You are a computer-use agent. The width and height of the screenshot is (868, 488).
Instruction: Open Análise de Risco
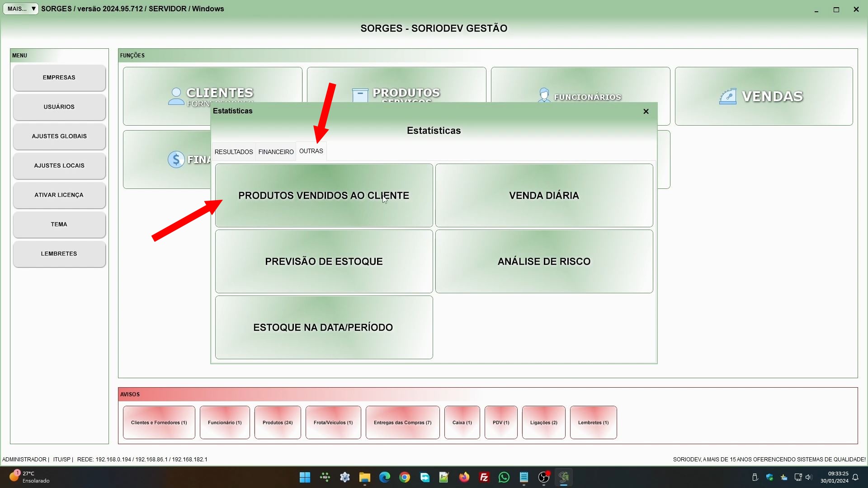(544, 261)
